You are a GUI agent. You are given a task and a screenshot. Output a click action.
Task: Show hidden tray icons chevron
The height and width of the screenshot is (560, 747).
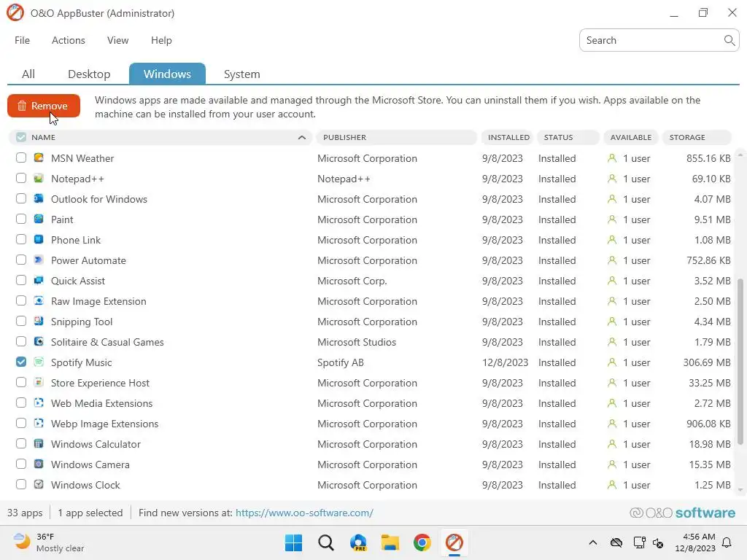592,542
